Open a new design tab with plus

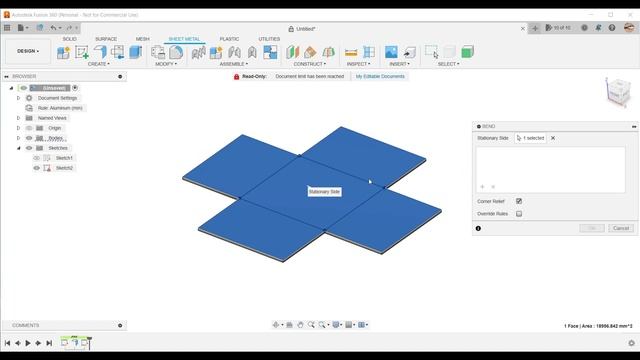[x=535, y=28]
